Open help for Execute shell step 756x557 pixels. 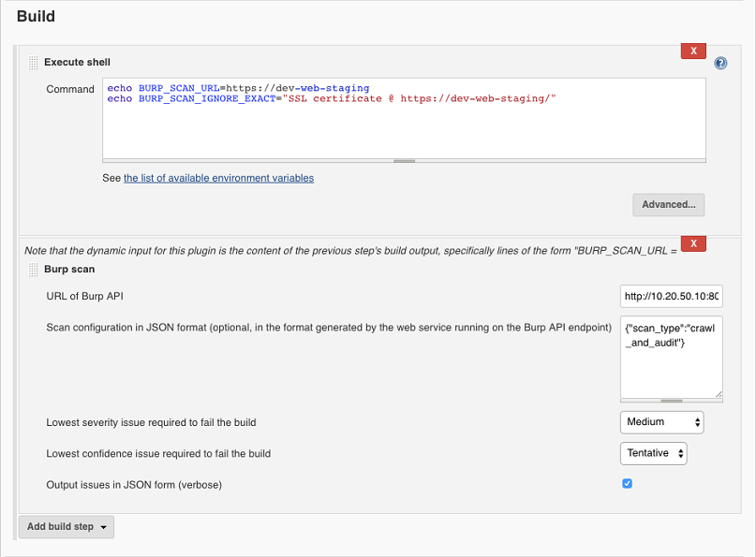(720, 63)
